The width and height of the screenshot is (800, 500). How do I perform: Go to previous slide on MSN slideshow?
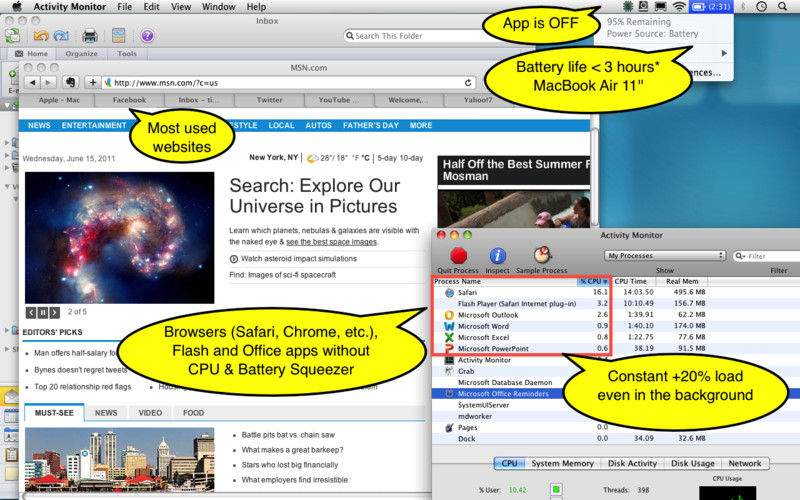31,312
